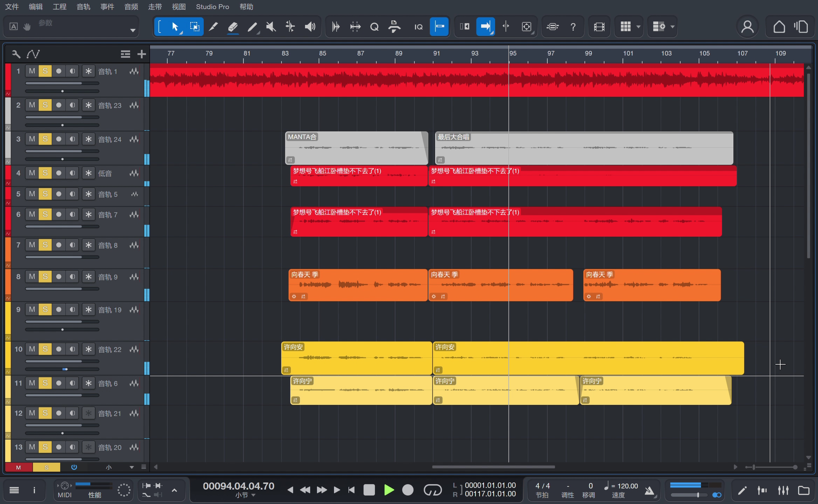Image resolution: width=818 pixels, height=504 pixels.
Task: Click the horizontal arrangement scrollbar
Action: pos(493,467)
